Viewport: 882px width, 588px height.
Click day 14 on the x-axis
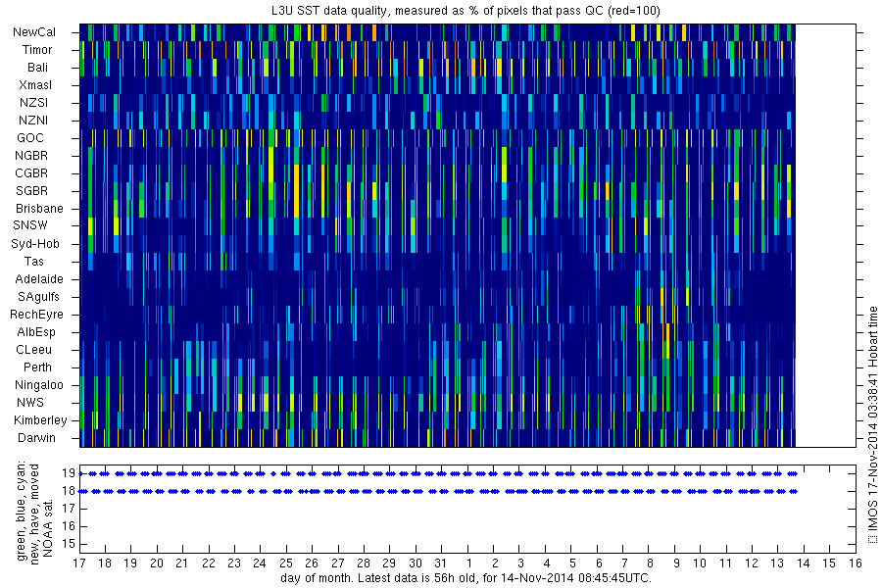[x=803, y=563]
